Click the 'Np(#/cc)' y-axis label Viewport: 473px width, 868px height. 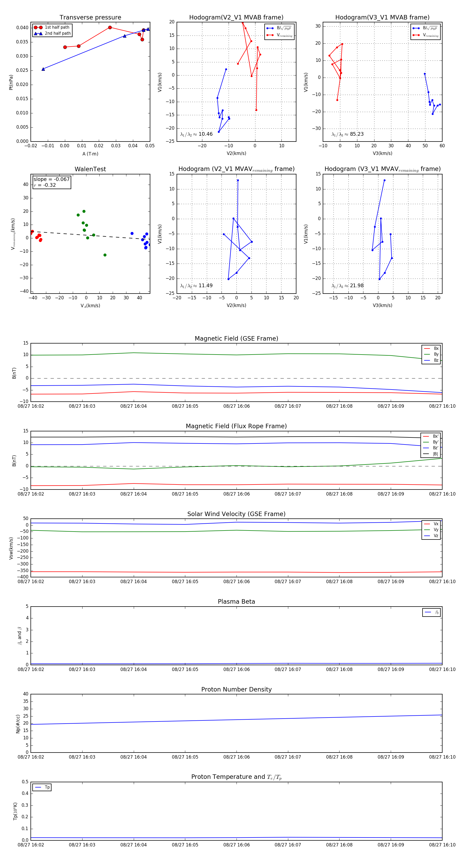tap(18, 724)
